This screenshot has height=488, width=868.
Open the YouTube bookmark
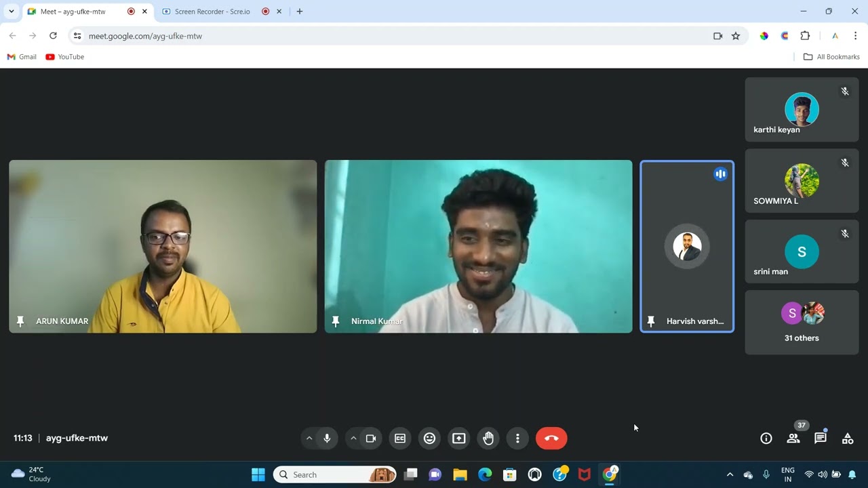[65, 57]
